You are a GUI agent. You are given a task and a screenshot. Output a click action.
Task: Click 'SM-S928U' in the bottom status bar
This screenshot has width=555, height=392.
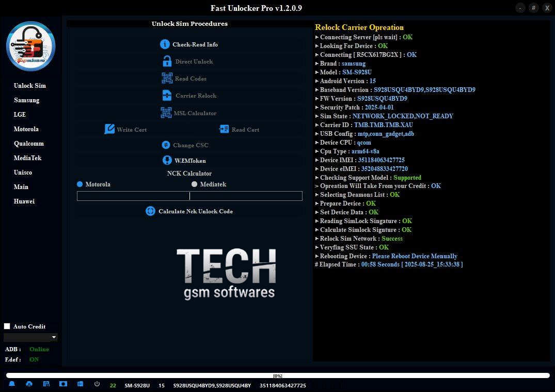(x=137, y=385)
